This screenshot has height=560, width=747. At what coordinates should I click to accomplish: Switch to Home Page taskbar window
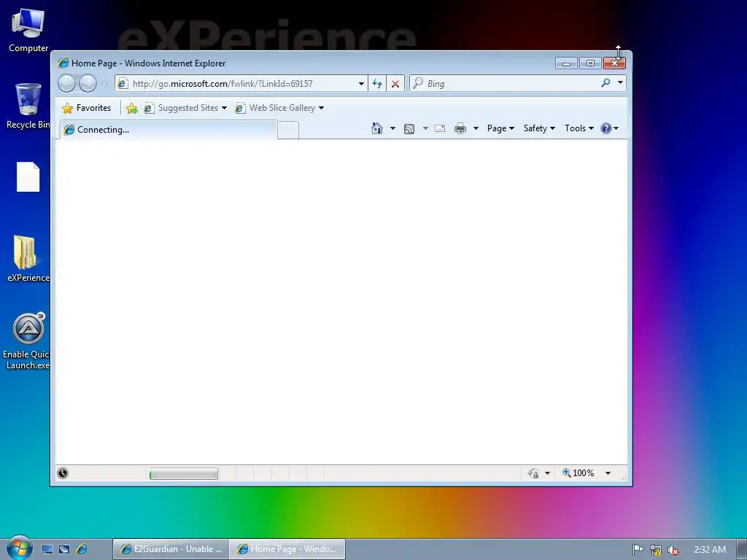pyautogui.click(x=287, y=549)
